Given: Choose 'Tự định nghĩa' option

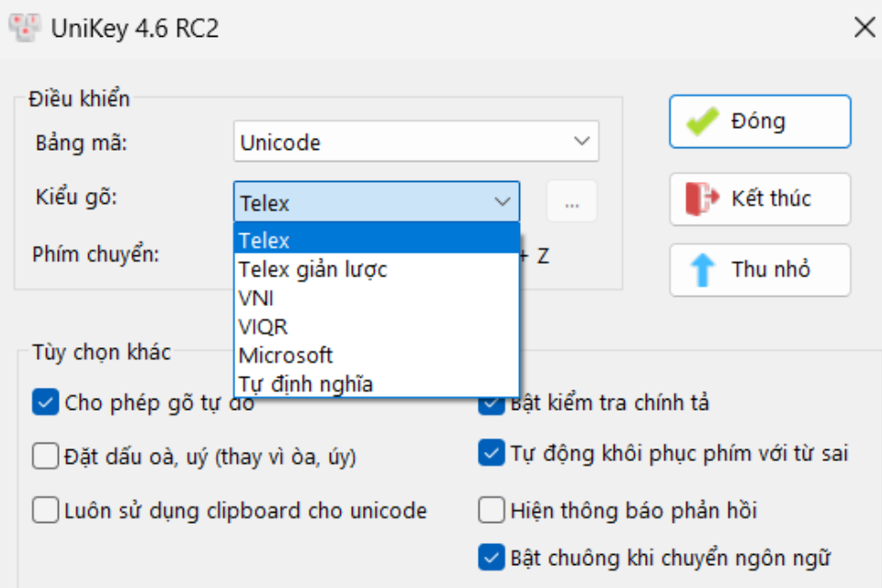Looking at the screenshot, I should point(306,384).
